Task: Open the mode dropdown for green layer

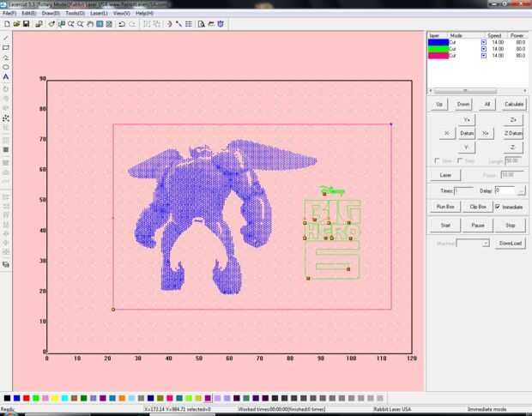Action: coord(483,49)
